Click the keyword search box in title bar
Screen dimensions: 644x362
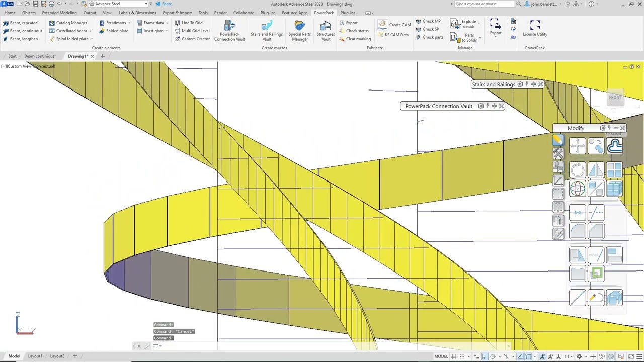484,4
